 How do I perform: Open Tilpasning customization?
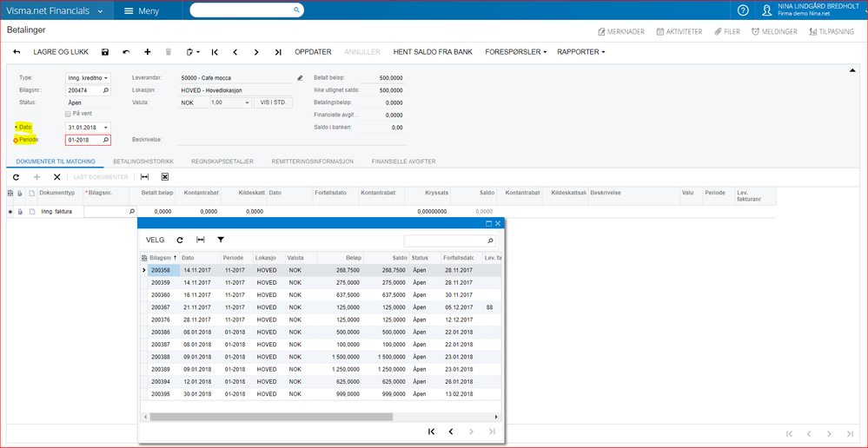point(832,31)
